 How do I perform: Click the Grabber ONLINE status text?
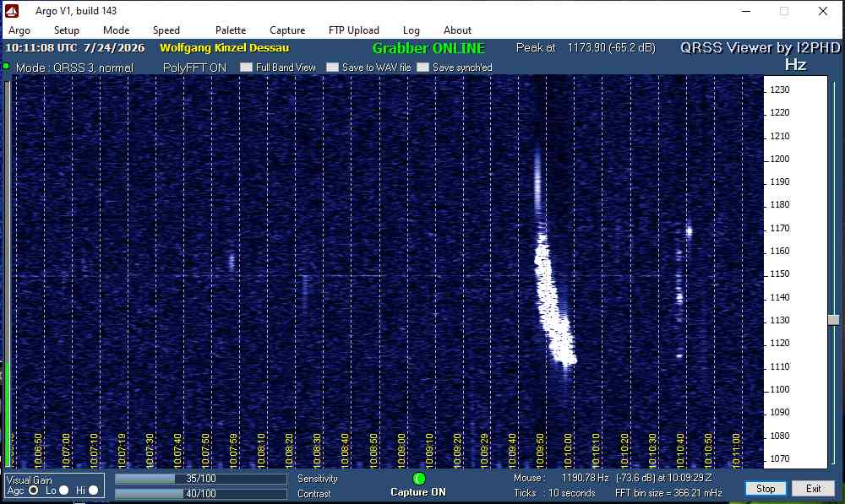click(x=428, y=48)
